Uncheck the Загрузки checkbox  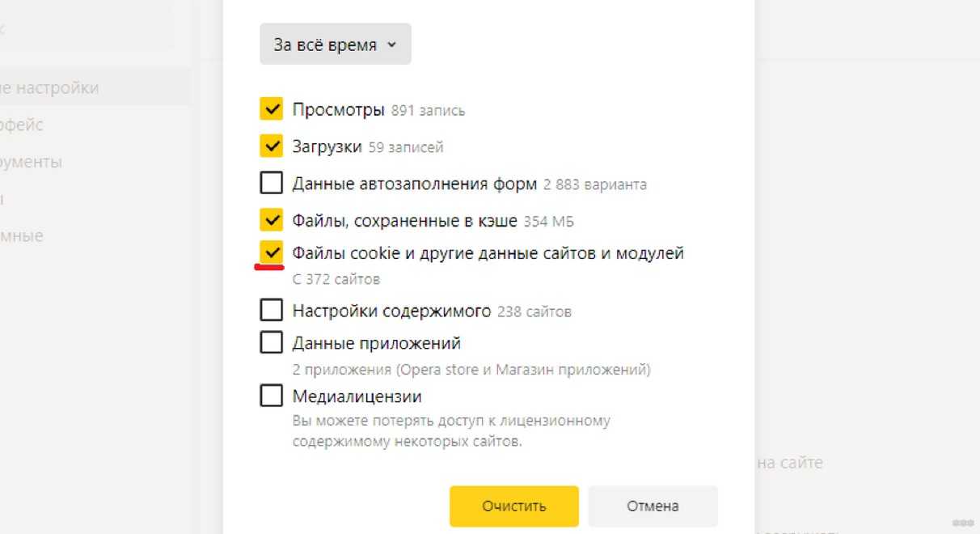pos(272,146)
